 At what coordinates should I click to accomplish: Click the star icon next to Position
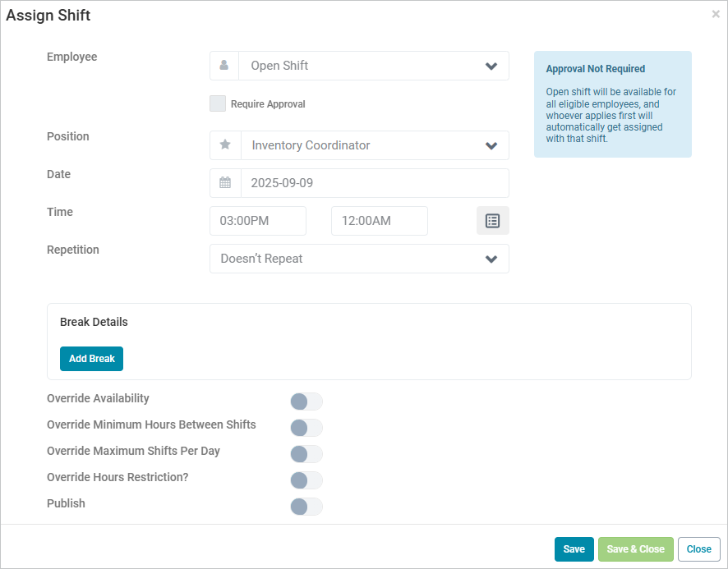click(225, 145)
